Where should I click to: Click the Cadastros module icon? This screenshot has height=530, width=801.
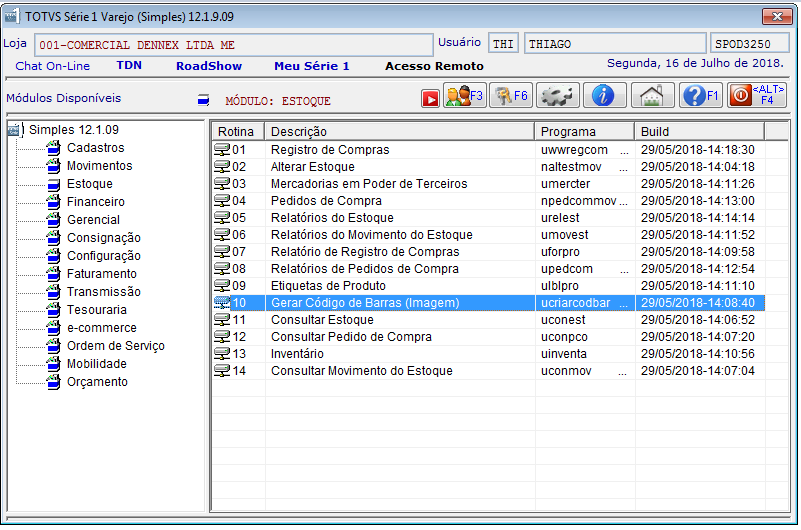click(x=54, y=148)
